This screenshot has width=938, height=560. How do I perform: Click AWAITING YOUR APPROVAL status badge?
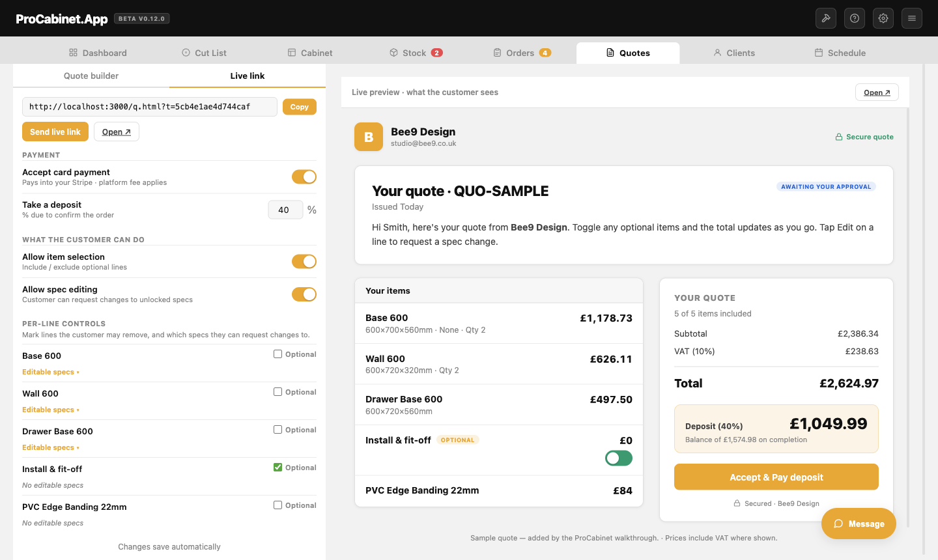coord(826,186)
